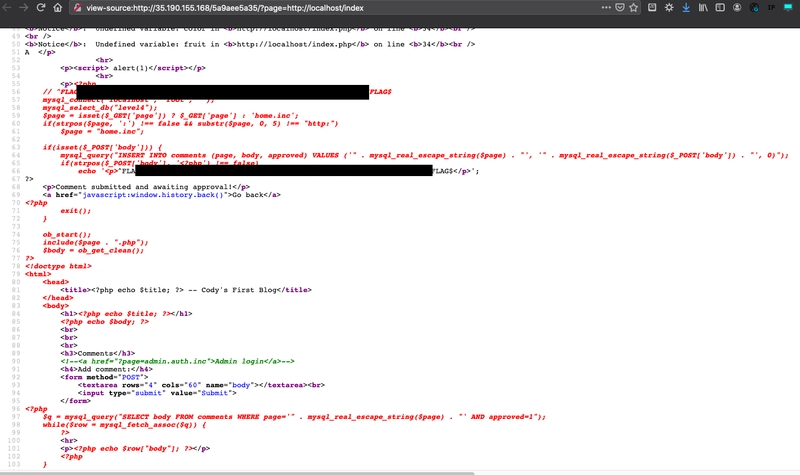Click the <!doctype html> line
Screen dimensions: 800x475
(58, 266)
